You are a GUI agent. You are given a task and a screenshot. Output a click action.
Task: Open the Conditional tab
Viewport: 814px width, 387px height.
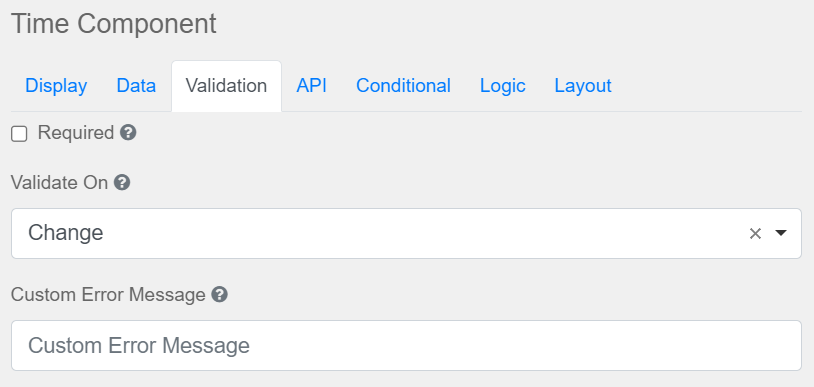click(x=403, y=86)
